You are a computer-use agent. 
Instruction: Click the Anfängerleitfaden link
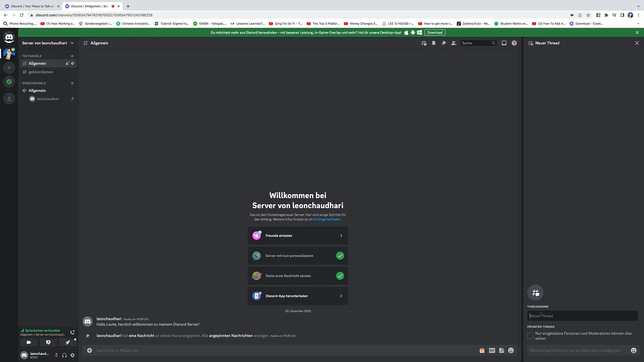326,219
